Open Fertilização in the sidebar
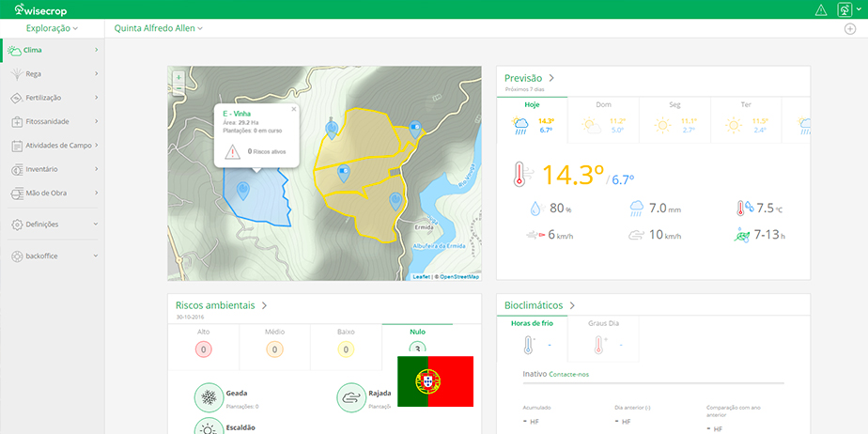The width and height of the screenshot is (868, 434). (53, 98)
